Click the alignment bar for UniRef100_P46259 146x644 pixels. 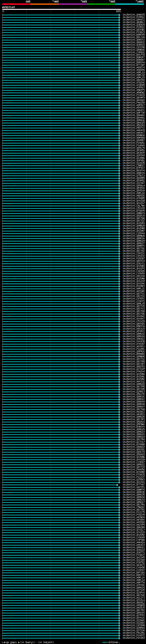pos(61,103)
